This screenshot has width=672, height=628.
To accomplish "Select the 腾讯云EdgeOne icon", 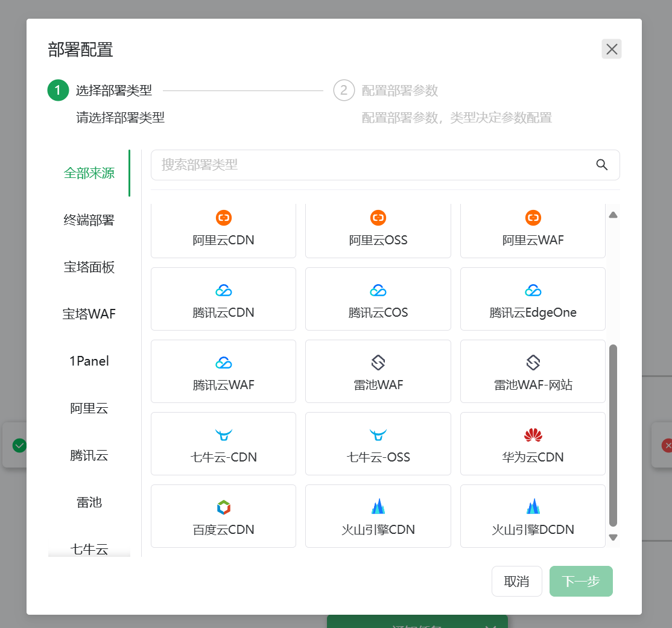I will [533, 291].
